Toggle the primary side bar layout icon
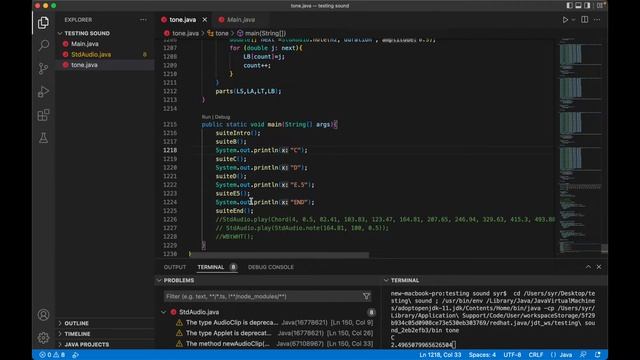This screenshot has width=640, height=360. 569,6
